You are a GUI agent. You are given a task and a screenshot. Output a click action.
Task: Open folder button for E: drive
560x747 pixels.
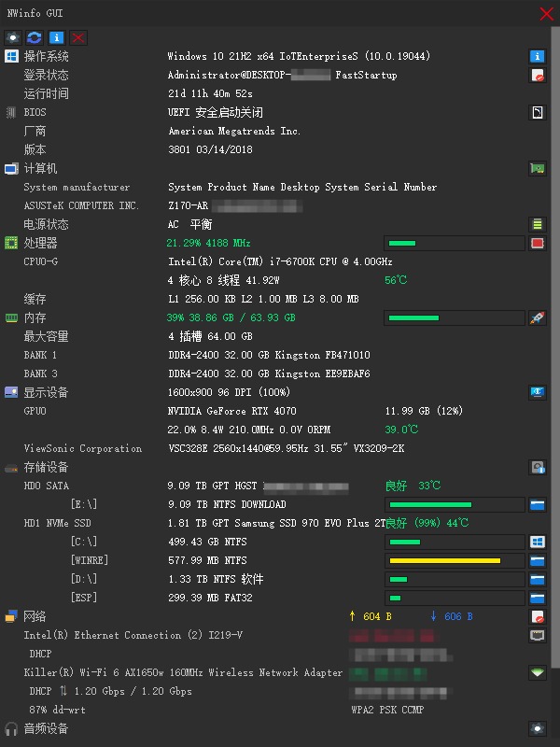click(537, 504)
